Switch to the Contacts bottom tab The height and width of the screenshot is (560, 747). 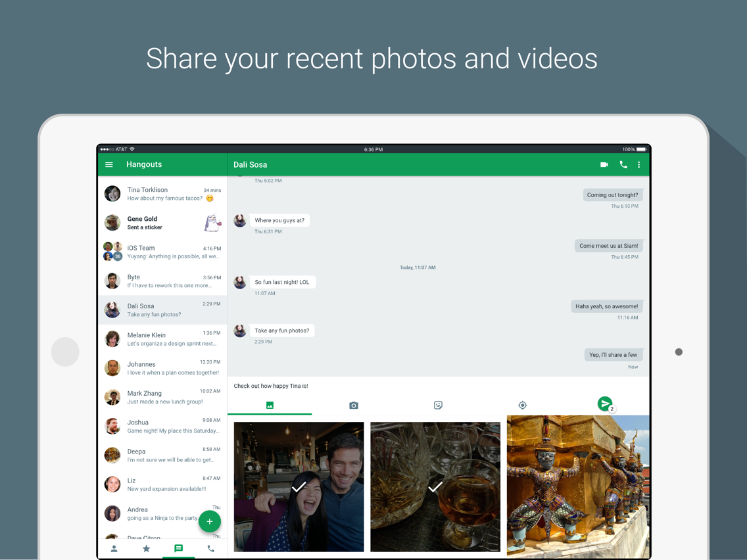(x=114, y=549)
